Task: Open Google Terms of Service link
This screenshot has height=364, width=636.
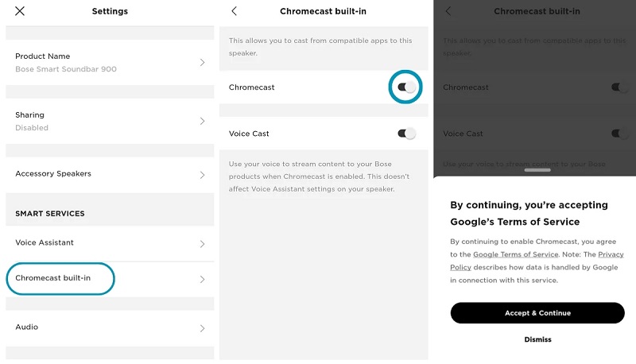Action: 515,254
